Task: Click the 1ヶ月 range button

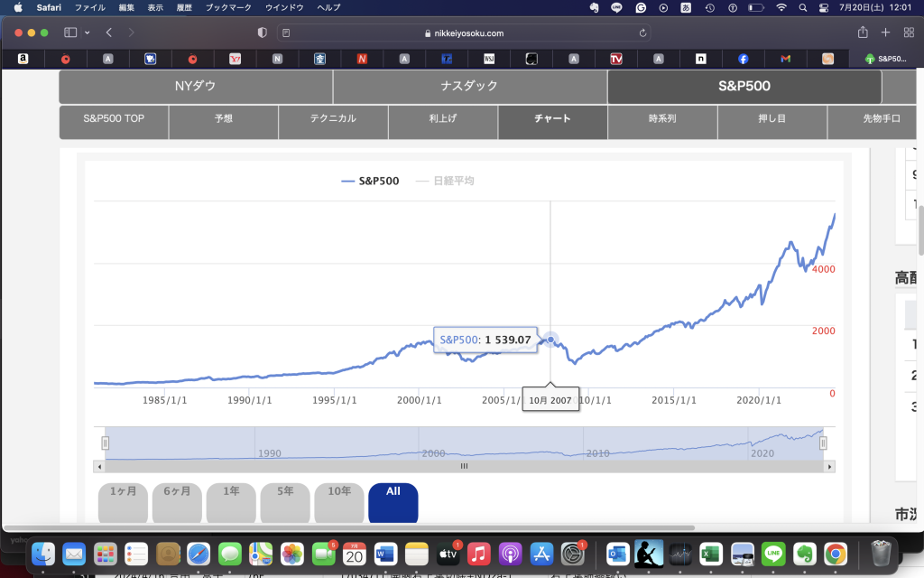Action: pos(123,492)
